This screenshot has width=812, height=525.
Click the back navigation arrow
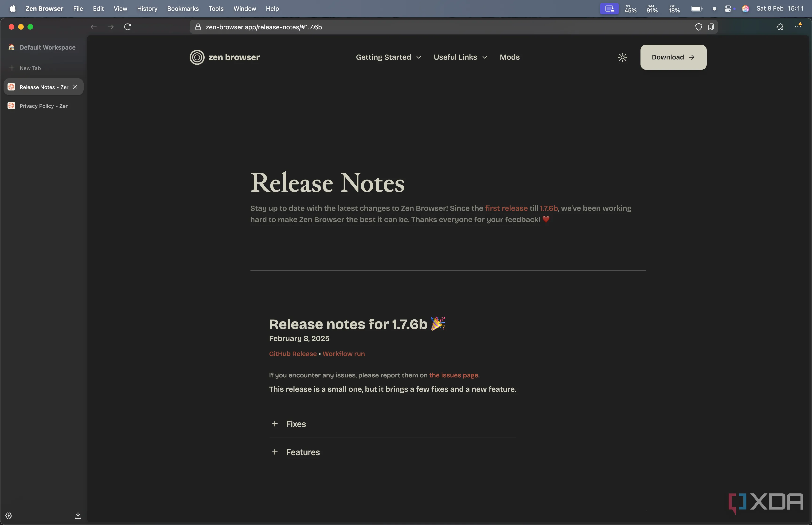(94, 27)
